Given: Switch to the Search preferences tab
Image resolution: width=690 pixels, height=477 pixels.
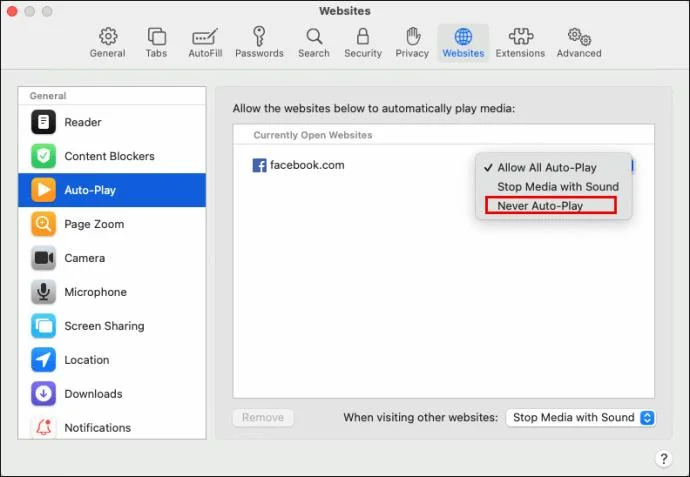Looking at the screenshot, I should coord(314,43).
